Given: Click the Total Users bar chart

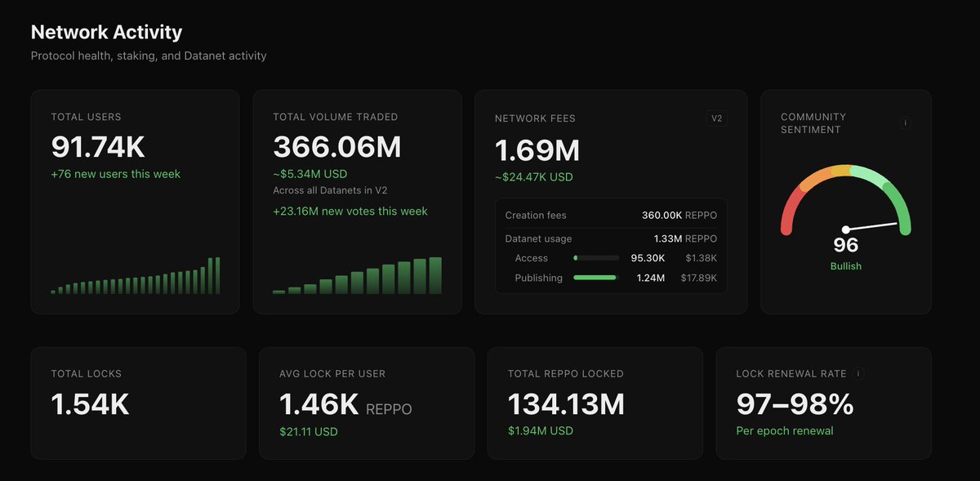Looking at the screenshot, I should tap(136, 276).
